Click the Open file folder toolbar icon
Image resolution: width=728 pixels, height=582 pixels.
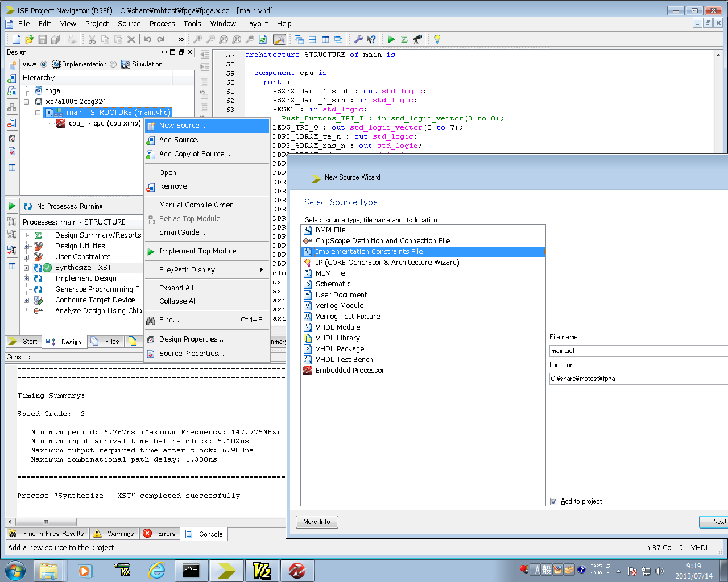(x=29, y=39)
